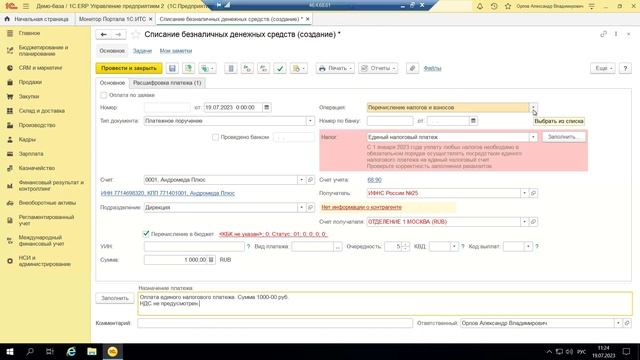Open Мои заметки navigation link
This screenshot has height=360, width=640.
[176, 51]
